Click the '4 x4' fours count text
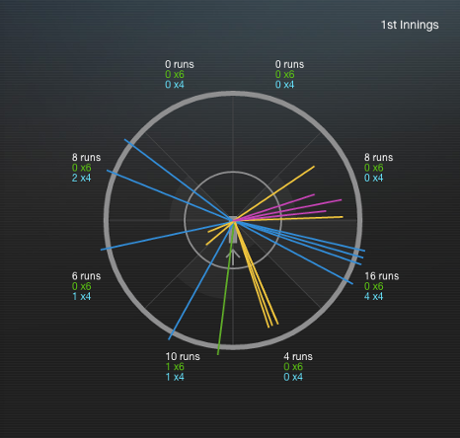The height and width of the screenshot is (438, 460). coord(373,296)
